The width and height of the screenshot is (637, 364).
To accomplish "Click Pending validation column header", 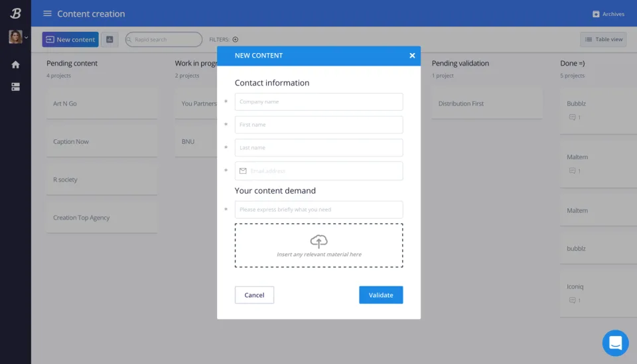I will [460, 63].
